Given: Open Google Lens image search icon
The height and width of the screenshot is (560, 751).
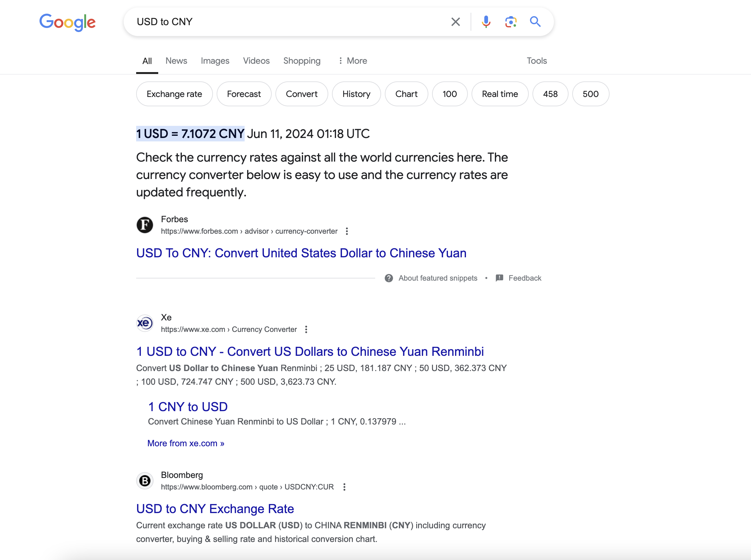Looking at the screenshot, I should pos(511,21).
